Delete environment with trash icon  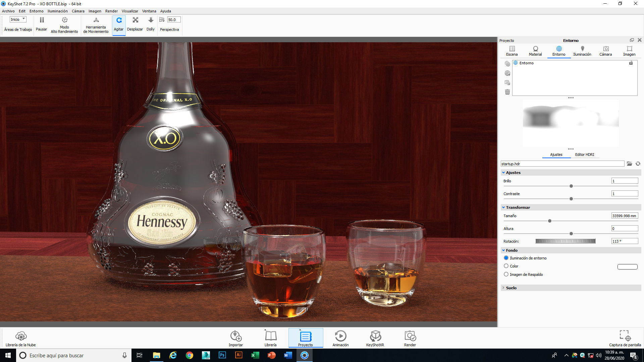(x=507, y=92)
